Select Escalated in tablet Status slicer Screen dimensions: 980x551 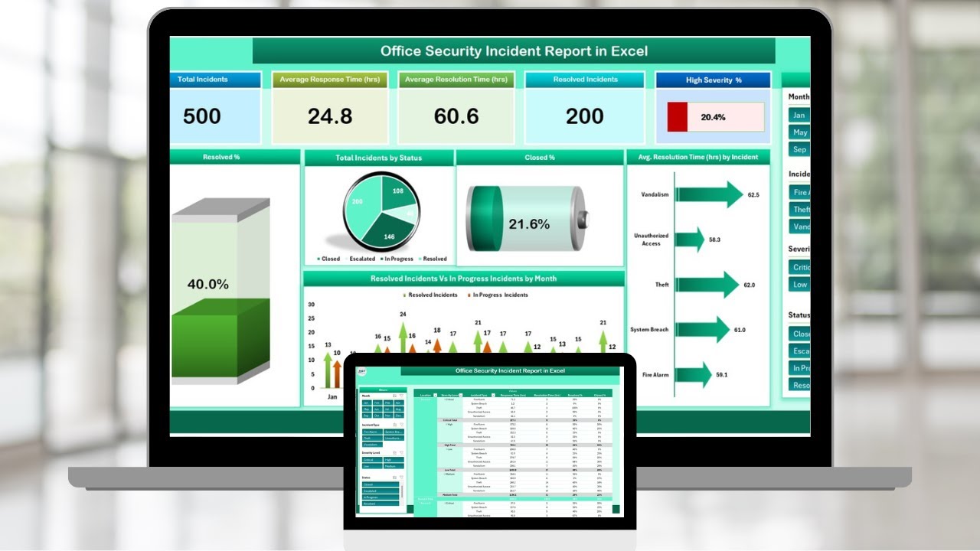point(381,491)
